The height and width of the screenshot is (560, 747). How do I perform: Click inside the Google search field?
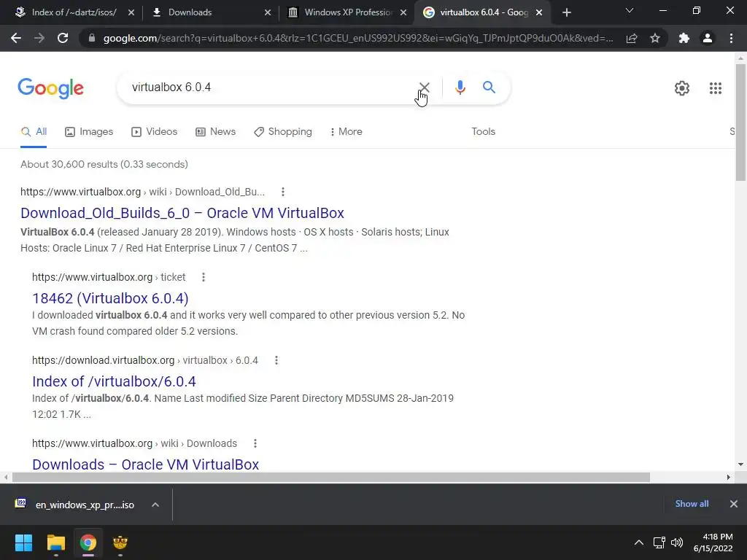271,87
